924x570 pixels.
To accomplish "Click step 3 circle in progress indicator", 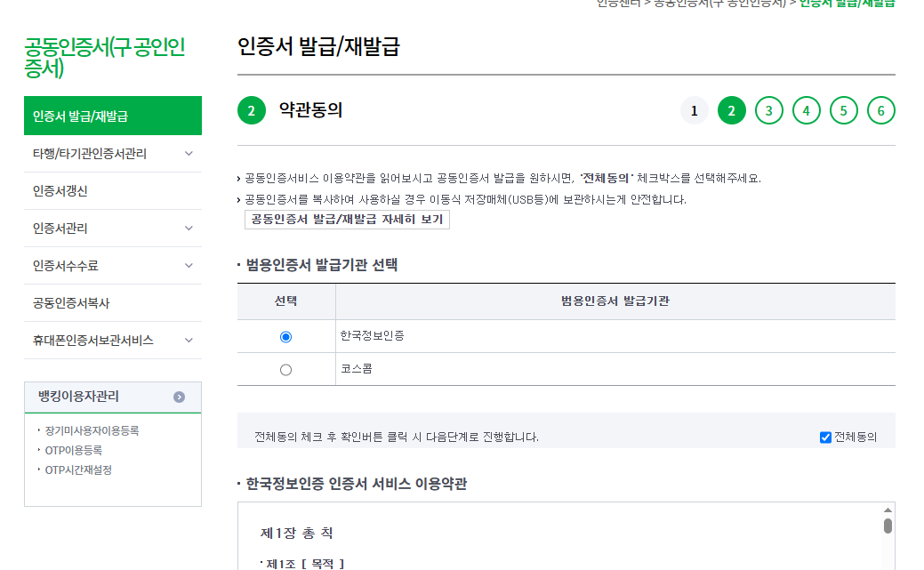I will coord(769,110).
